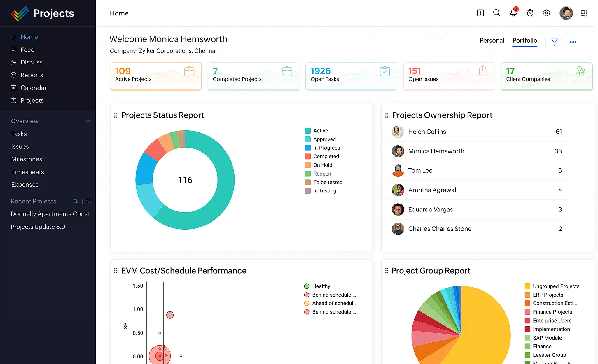This screenshot has height=364, width=598.
Task: Open user profile avatar menu
Action: pyautogui.click(x=566, y=13)
